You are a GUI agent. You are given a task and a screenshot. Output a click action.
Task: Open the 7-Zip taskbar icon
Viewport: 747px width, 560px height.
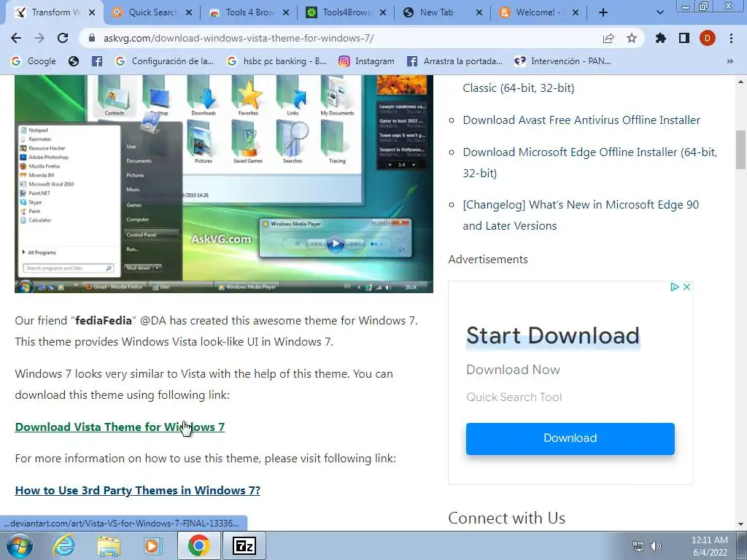[244, 545]
